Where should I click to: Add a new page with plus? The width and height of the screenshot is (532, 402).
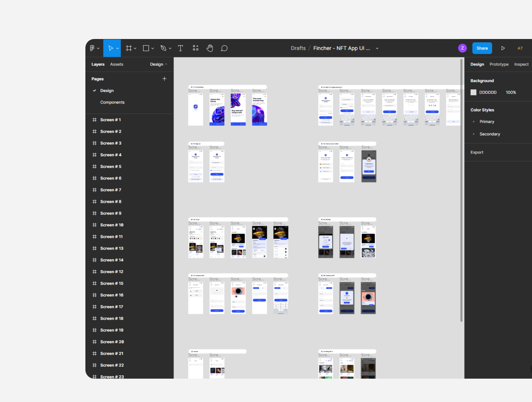[x=164, y=79]
